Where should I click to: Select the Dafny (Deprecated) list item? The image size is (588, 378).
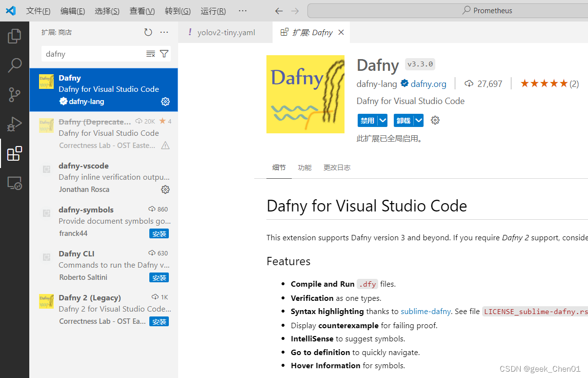[x=103, y=134]
